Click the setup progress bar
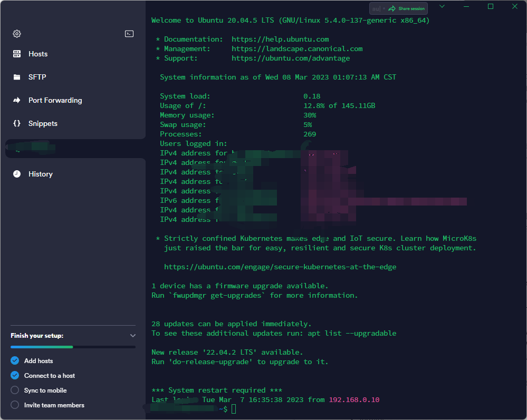The height and width of the screenshot is (420, 527). (73, 347)
